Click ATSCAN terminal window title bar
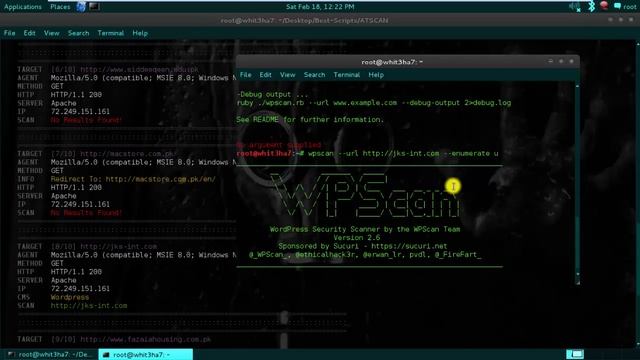 click(x=304, y=20)
